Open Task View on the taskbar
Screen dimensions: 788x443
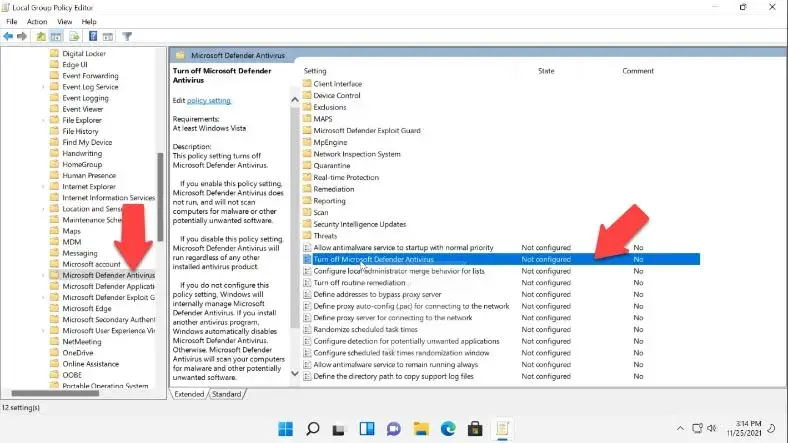339,428
